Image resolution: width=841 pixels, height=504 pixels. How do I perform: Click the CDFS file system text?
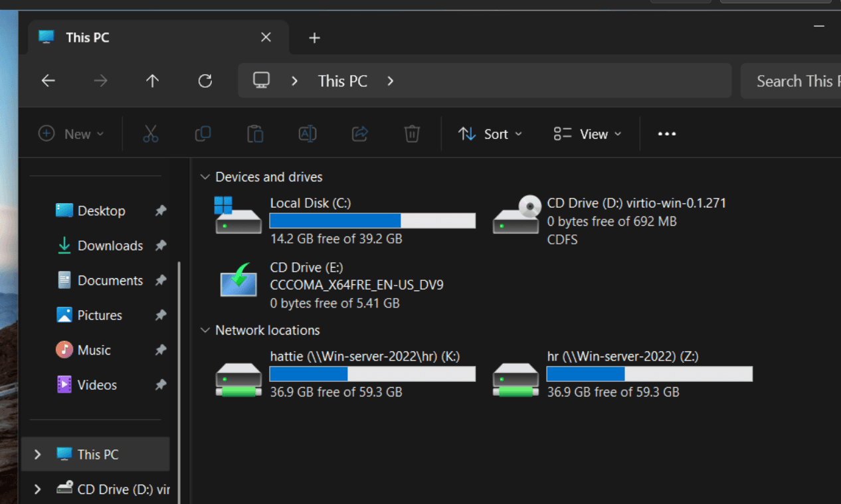click(562, 240)
